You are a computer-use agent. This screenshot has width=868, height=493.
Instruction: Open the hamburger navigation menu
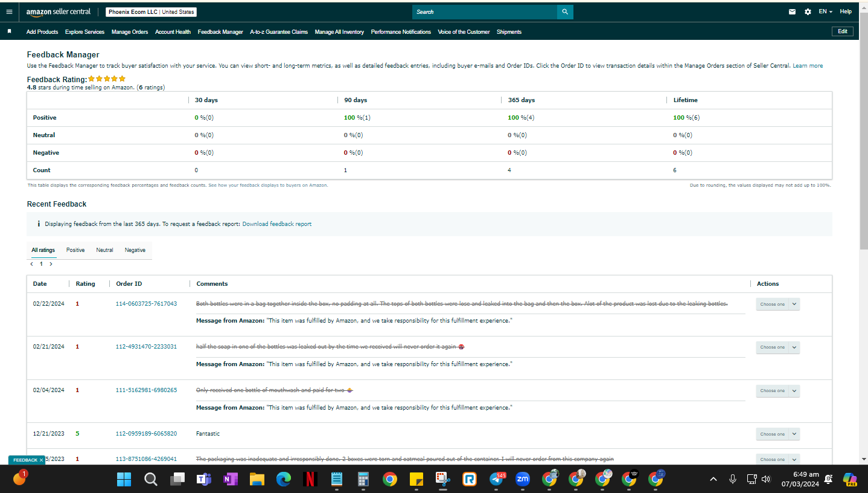[x=9, y=11]
